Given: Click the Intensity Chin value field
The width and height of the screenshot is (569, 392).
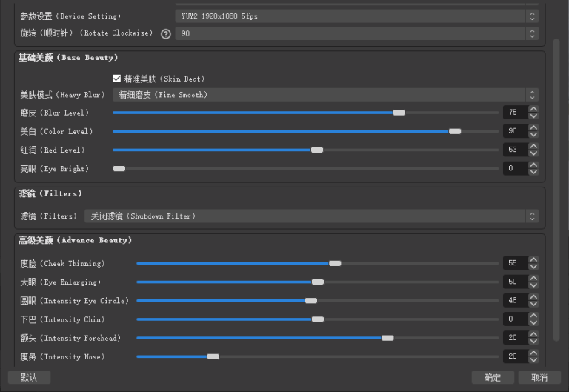Looking at the screenshot, I should [x=514, y=319].
